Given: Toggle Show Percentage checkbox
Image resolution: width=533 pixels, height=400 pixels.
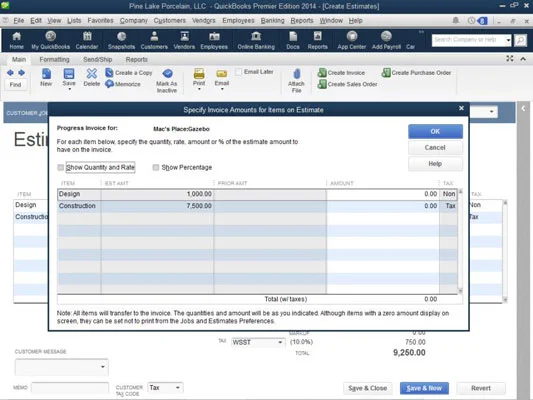Looking at the screenshot, I should tap(156, 167).
